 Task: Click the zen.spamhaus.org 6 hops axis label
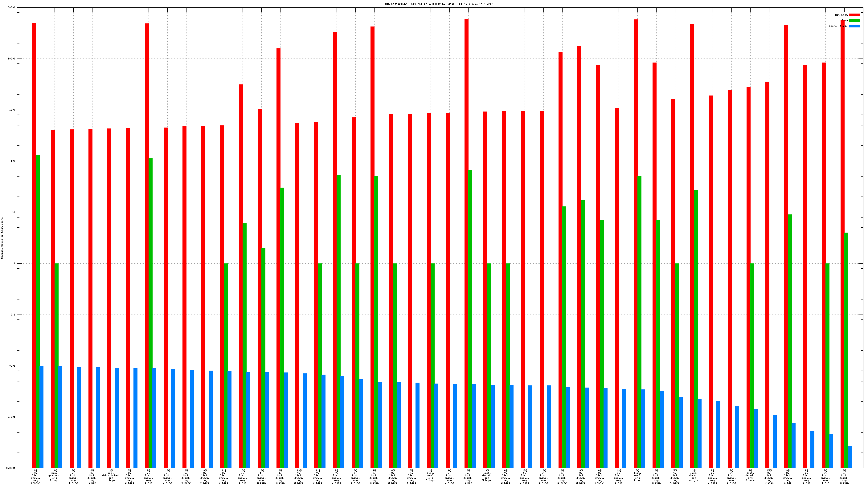tap(54, 475)
